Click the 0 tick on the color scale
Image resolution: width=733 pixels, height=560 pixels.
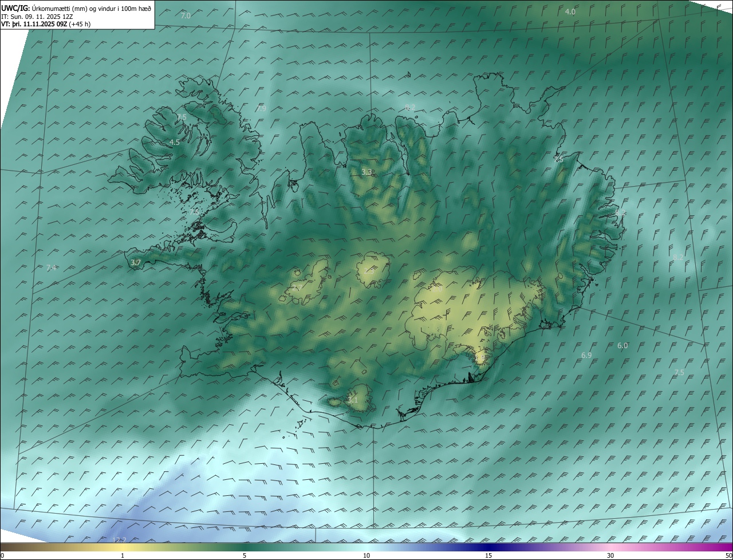coord(2,555)
